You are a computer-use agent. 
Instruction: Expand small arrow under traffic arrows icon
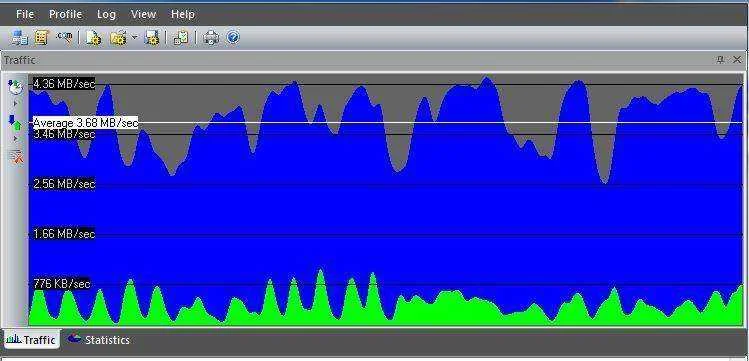tap(15, 138)
